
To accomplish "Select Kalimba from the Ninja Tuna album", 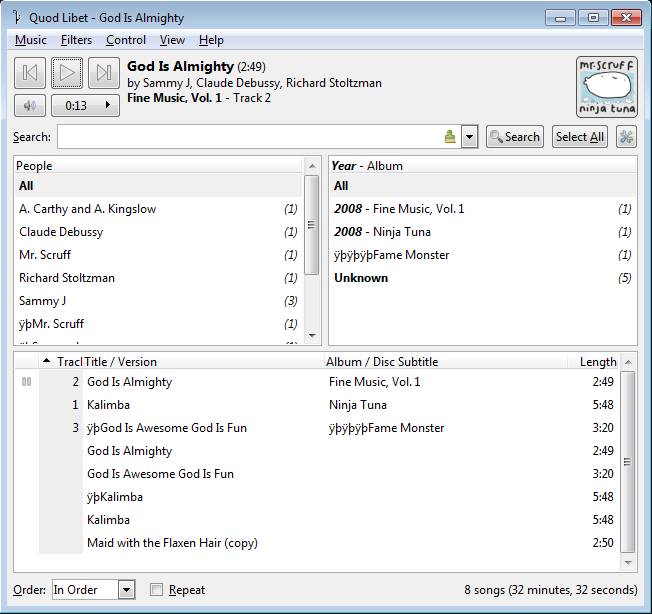I will pyautogui.click(x=317, y=404).
